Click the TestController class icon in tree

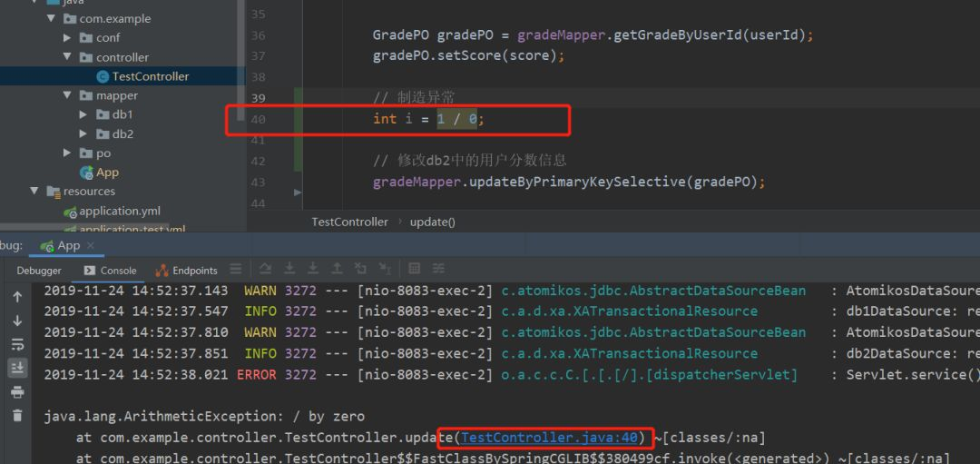[x=103, y=76]
